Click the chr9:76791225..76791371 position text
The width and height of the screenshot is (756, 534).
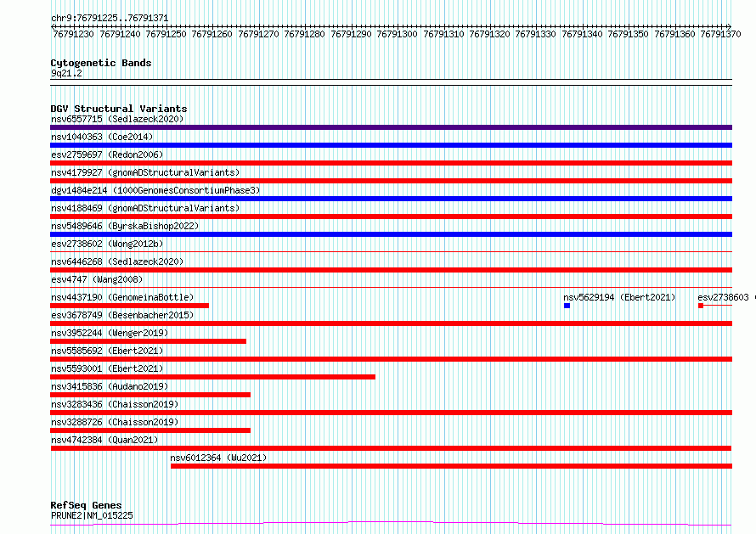[x=110, y=19]
